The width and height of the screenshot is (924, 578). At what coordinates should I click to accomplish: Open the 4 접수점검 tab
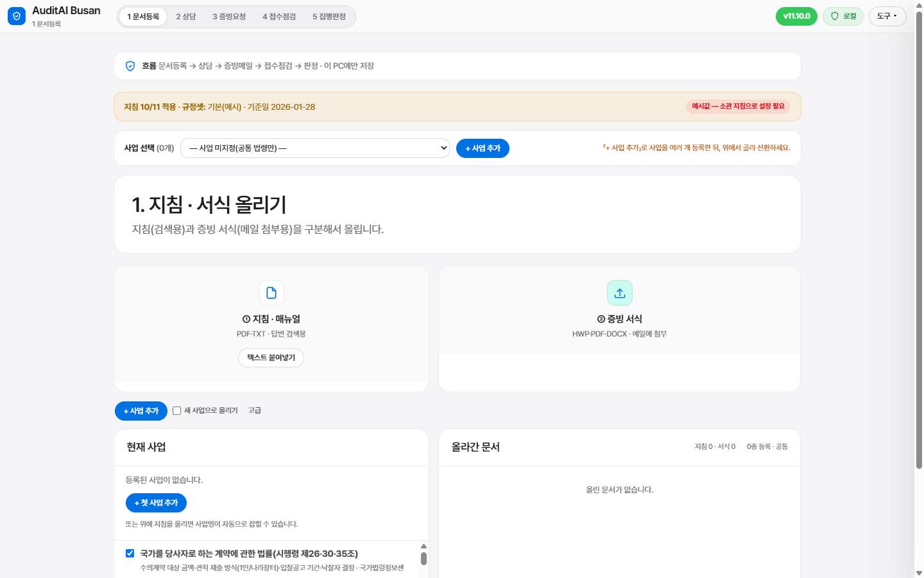point(279,17)
